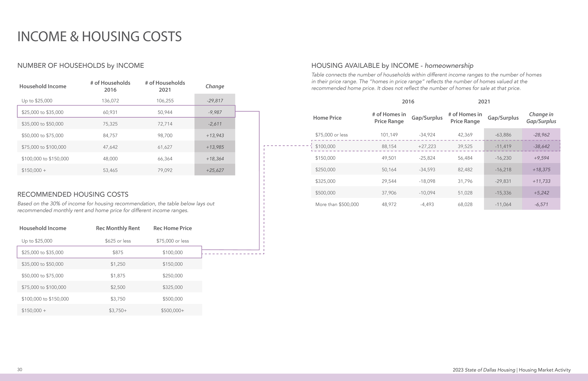Click the '2023 State of Dallas Housing' footer text
This screenshot has height=381, width=588.
point(484,370)
